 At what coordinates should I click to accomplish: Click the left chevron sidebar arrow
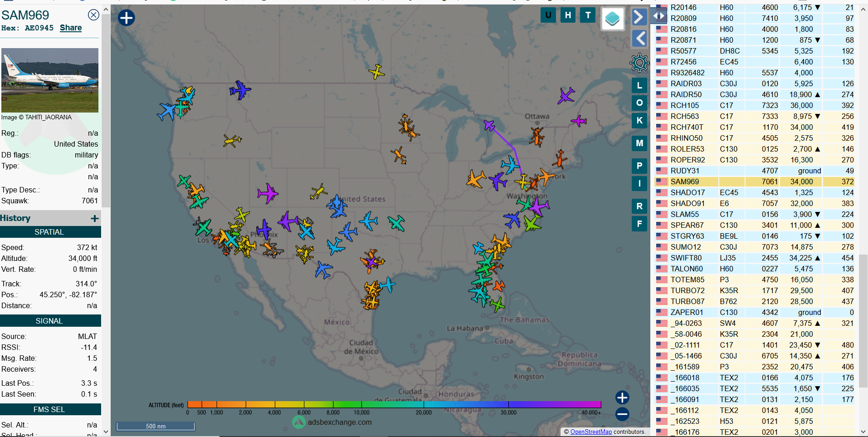click(639, 39)
